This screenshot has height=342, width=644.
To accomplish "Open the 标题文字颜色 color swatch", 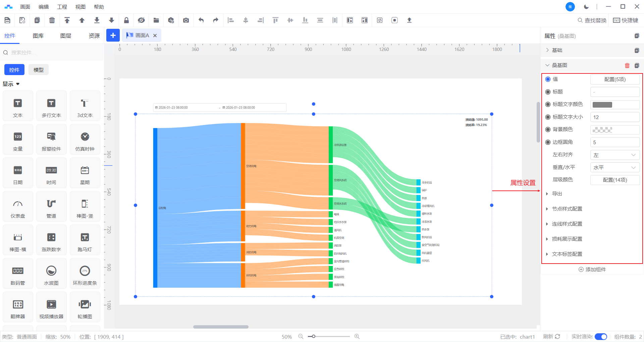I will 602,105.
